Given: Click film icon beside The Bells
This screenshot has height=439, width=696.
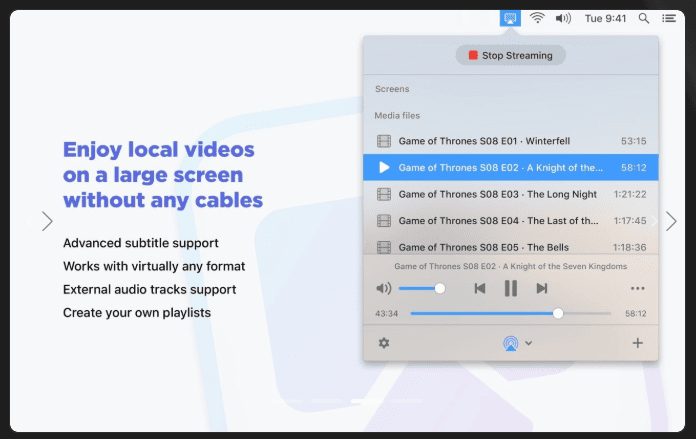Looking at the screenshot, I should [384, 247].
